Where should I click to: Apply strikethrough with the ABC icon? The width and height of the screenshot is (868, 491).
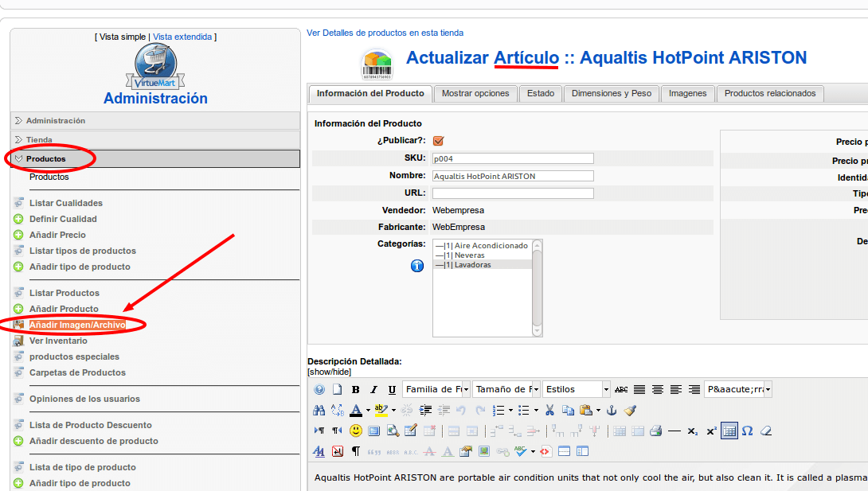(x=621, y=389)
